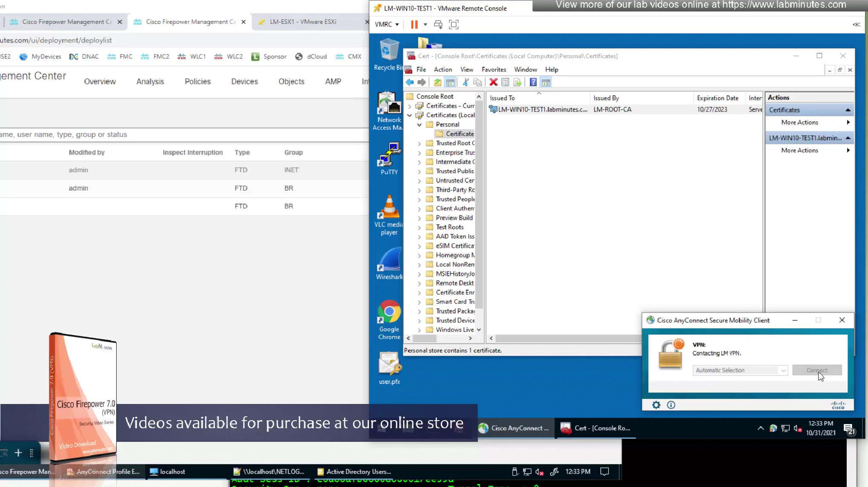868x487 pixels.
Task: Click the blue Help icon in MMC toolbar
Action: 533,82
